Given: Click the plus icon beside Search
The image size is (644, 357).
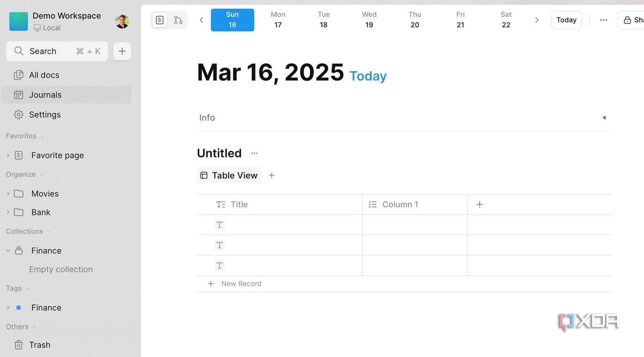Looking at the screenshot, I should click(122, 51).
